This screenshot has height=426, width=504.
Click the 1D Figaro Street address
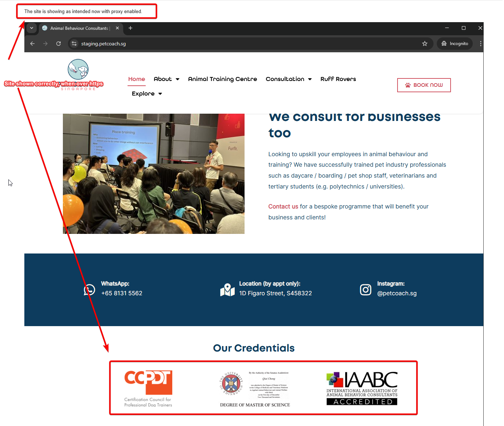click(x=275, y=293)
